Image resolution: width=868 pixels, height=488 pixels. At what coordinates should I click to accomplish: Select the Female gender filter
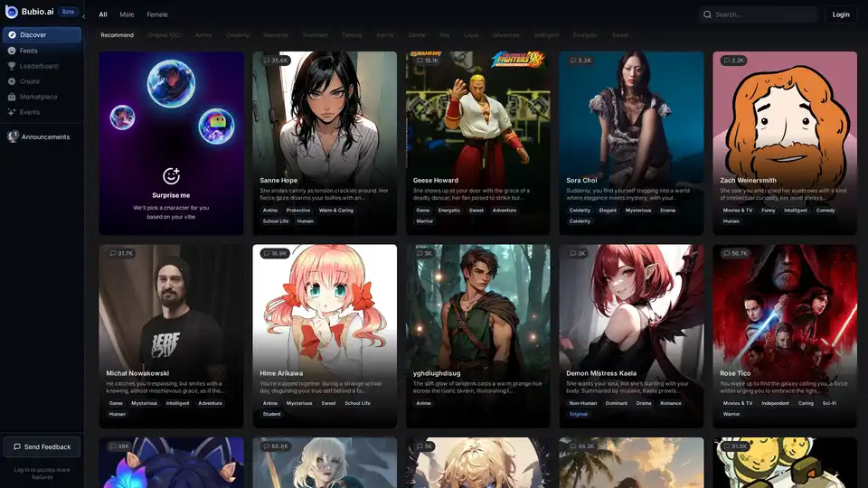[x=157, y=14]
